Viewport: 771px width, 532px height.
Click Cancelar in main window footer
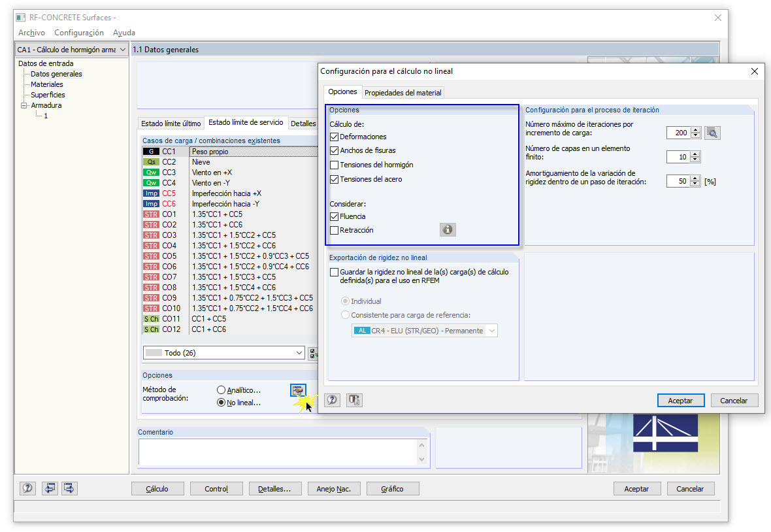[690, 489]
